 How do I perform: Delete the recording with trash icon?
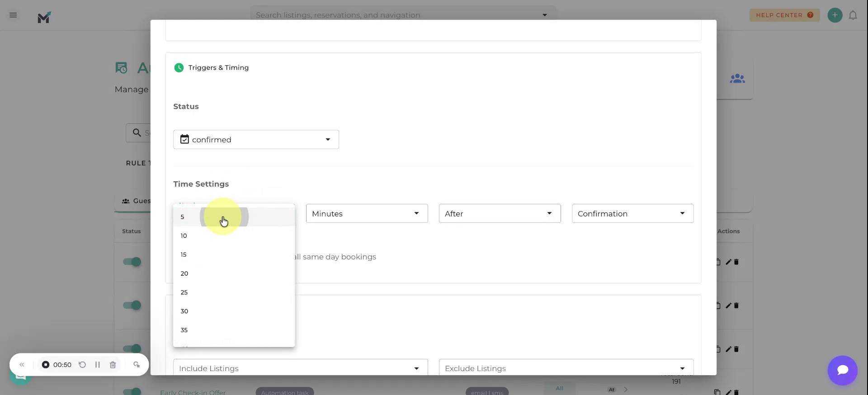tap(113, 365)
